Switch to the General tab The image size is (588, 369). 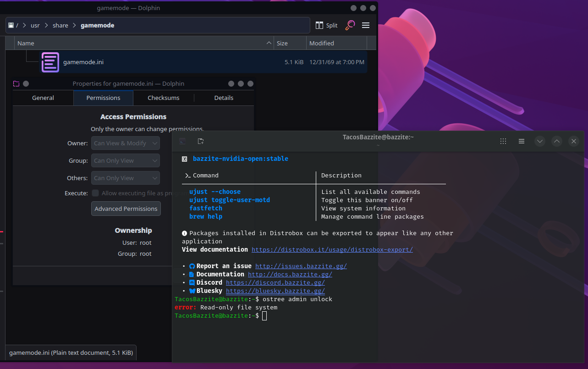pyautogui.click(x=43, y=98)
